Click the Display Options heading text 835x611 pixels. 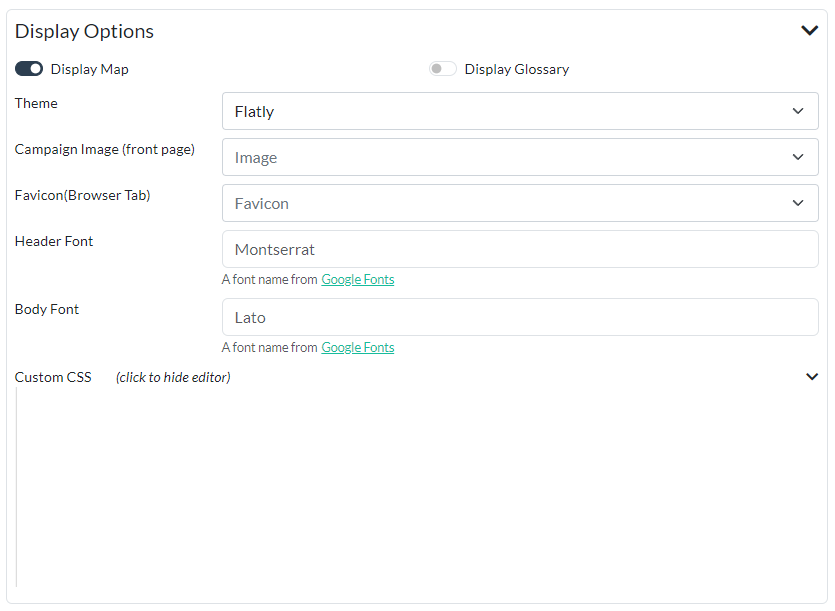point(84,31)
